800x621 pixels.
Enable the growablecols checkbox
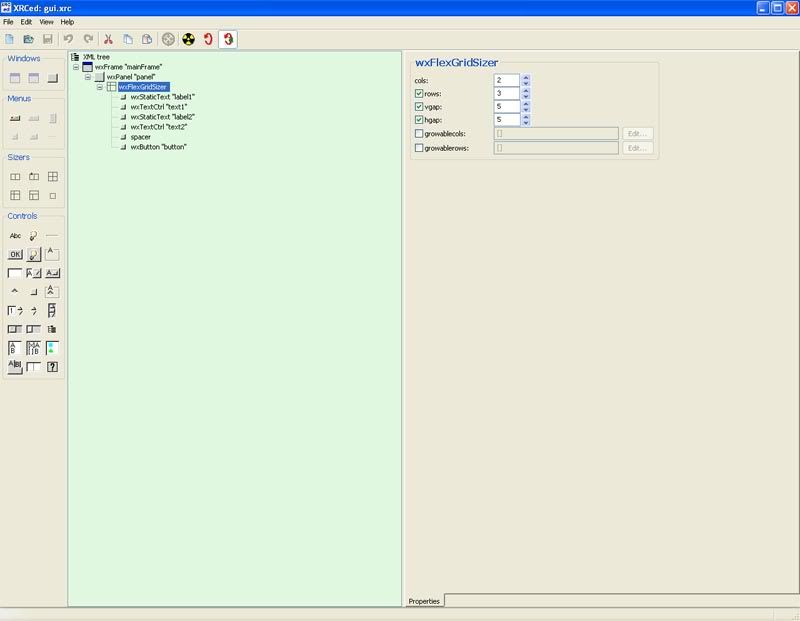pyautogui.click(x=419, y=133)
